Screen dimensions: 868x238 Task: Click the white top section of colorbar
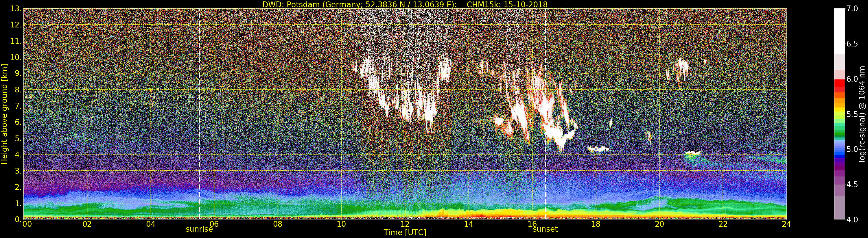[x=839, y=31]
